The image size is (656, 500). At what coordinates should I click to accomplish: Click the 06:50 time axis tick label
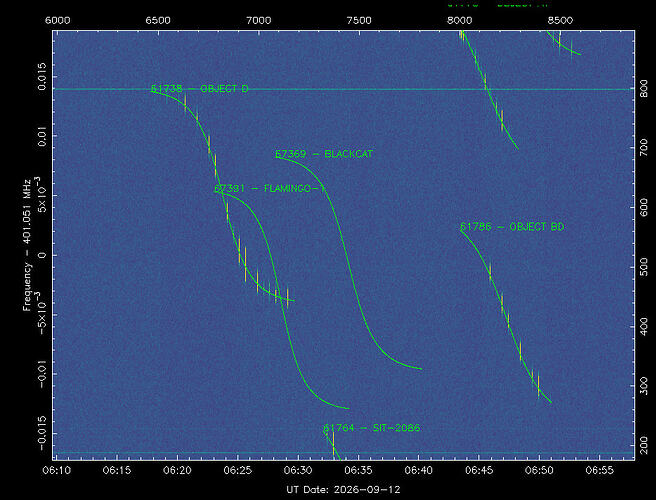[539, 471]
